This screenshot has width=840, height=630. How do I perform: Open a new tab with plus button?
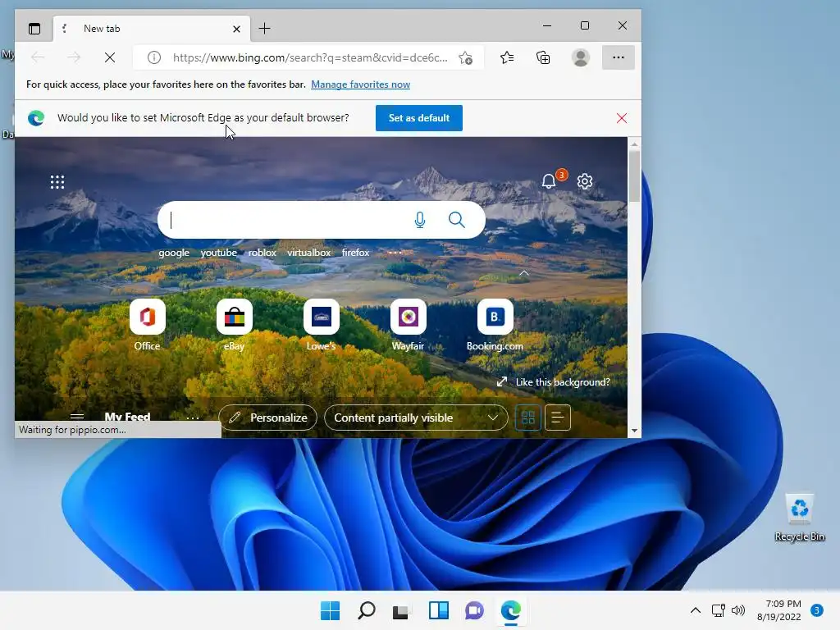tap(265, 29)
